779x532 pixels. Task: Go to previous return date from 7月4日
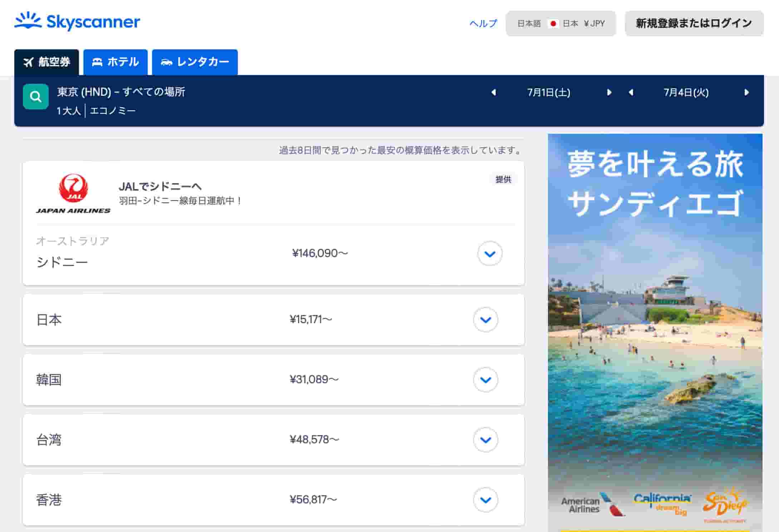click(631, 93)
